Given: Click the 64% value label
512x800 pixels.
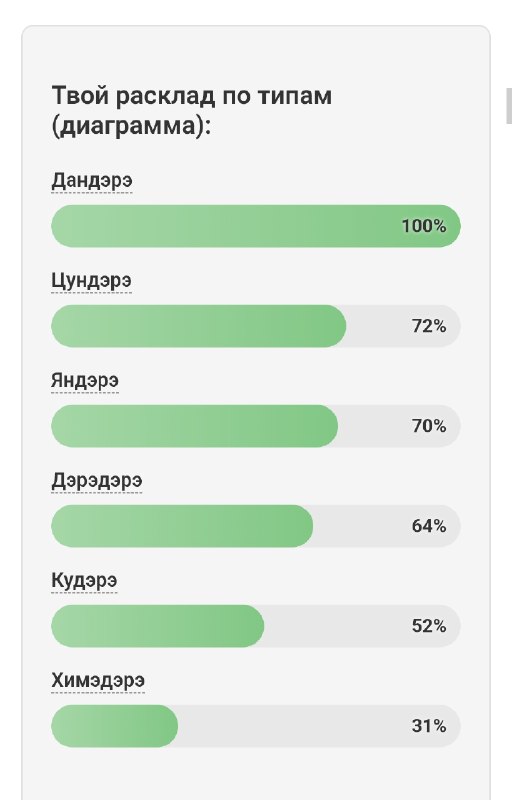Looking at the screenshot, I should click(x=429, y=526).
